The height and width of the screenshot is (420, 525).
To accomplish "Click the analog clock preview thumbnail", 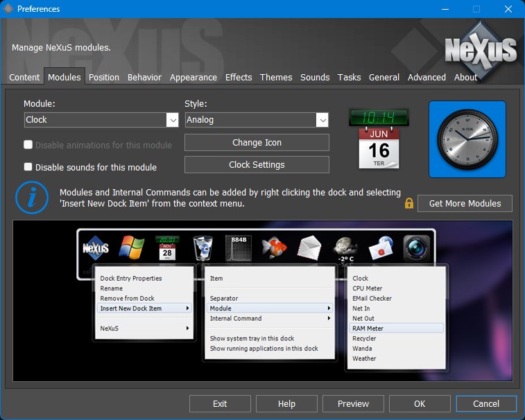I will (x=467, y=139).
